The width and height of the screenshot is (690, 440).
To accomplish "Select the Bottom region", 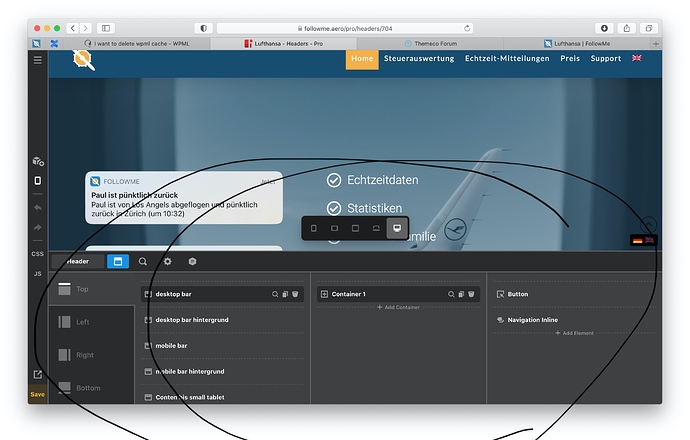I will [92, 388].
